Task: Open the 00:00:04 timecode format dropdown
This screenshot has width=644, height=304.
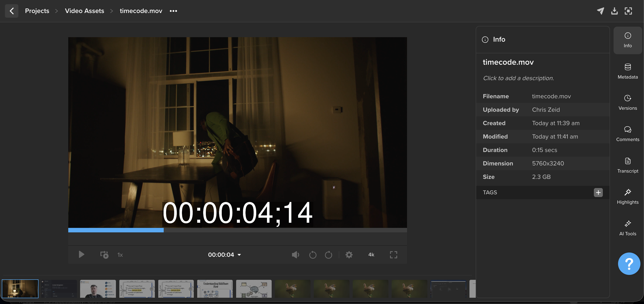Action: pos(224,255)
